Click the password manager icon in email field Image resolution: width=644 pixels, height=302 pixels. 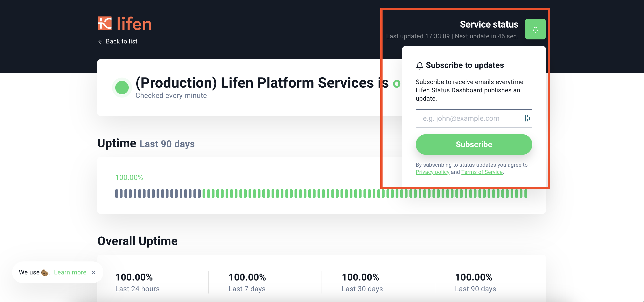coord(527,118)
